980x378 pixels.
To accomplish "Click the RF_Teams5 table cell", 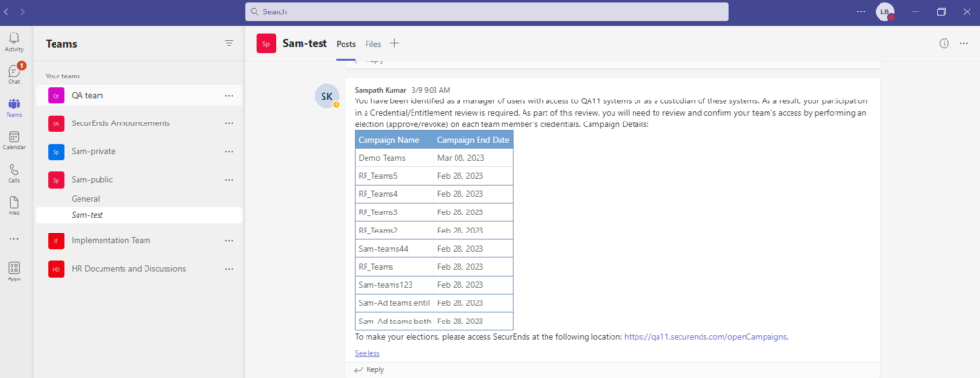I will [x=395, y=176].
